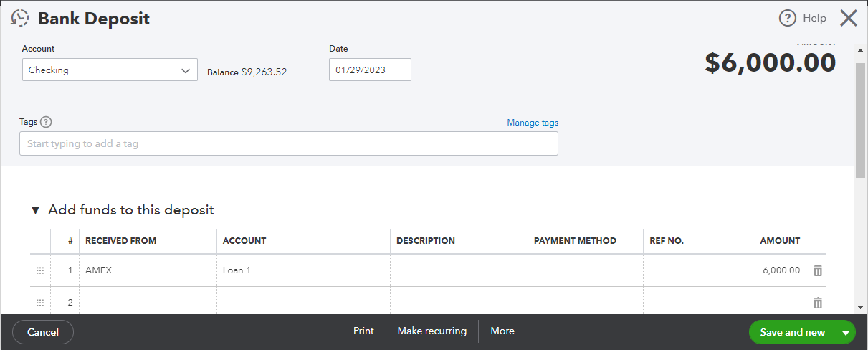Click the recent transactions history icon
This screenshot has width=868, height=350.
tap(19, 19)
